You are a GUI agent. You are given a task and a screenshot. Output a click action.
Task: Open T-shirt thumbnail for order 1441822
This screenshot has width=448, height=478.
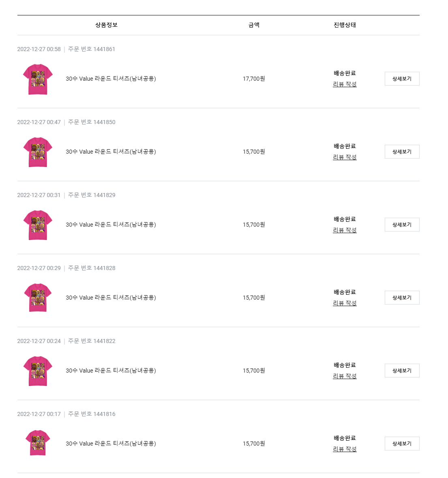pyautogui.click(x=38, y=371)
